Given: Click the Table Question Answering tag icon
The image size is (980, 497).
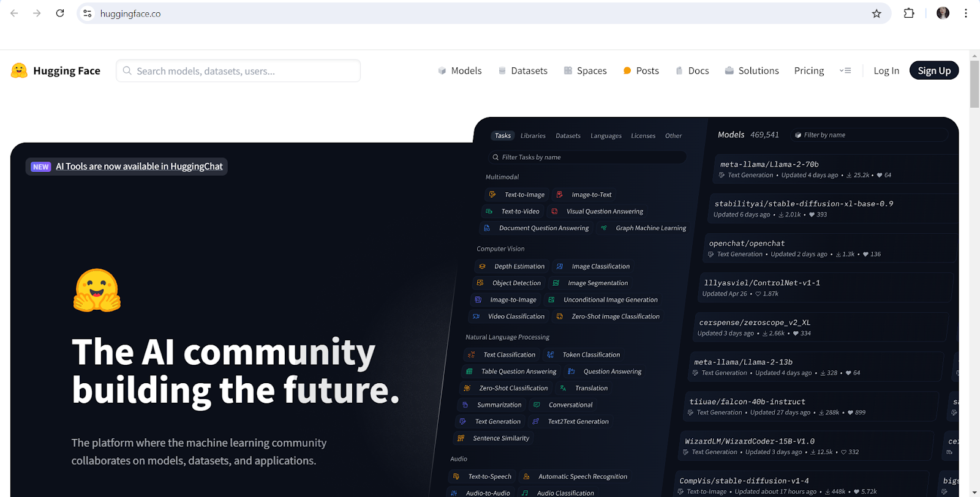Looking at the screenshot, I should coord(469,372).
